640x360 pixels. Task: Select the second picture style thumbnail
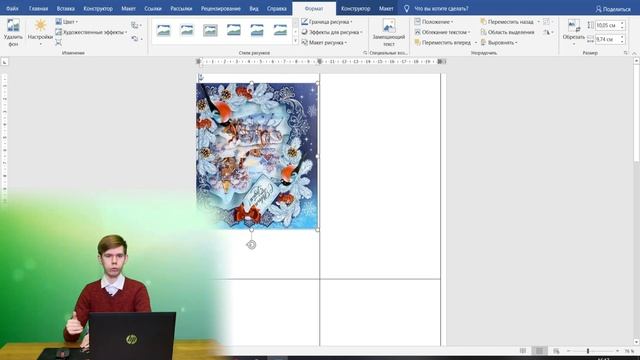pyautogui.click(x=187, y=30)
